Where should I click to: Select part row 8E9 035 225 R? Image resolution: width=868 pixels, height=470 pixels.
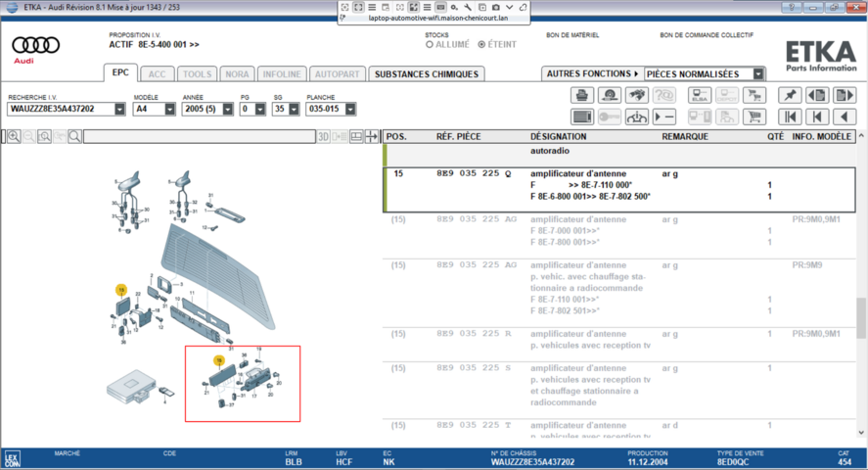pos(619,340)
